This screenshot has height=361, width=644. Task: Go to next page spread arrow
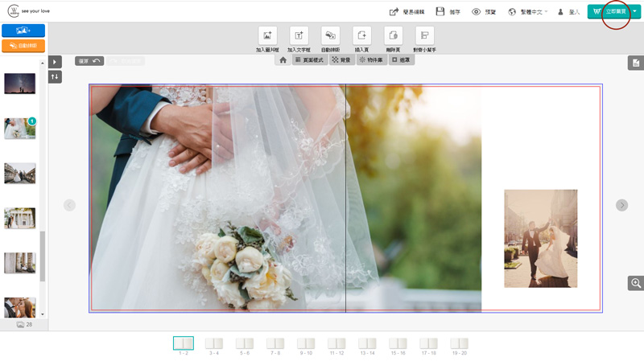pos(621,205)
